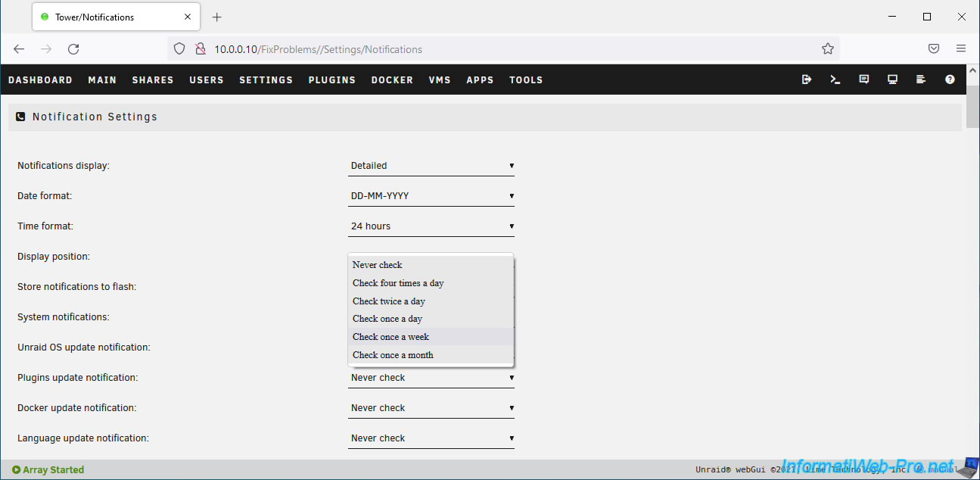Reload the page with refresh icon
Viewport: 980px width, 480px height.
pyautogui.click(x=73, y=49)
